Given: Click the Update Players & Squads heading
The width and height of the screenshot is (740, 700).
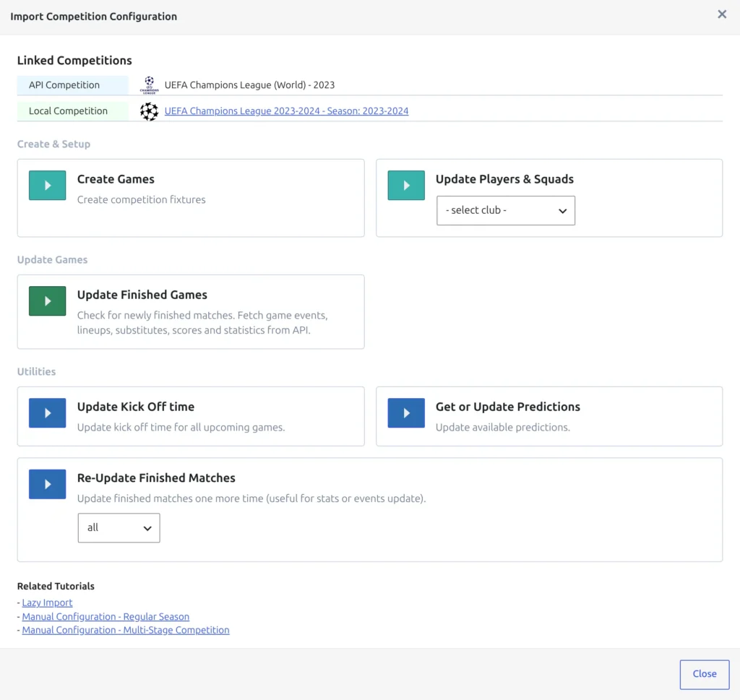Looking at the screenshot, I should 504,179.
